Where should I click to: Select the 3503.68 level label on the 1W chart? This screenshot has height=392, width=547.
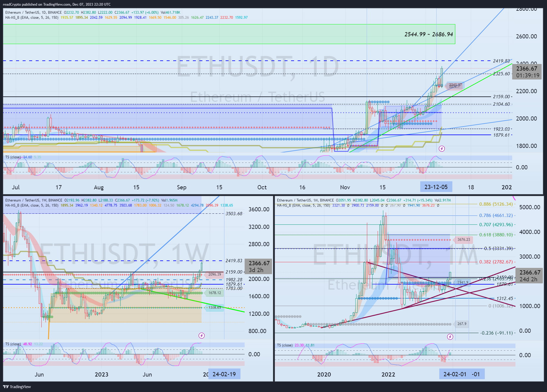[x=234, y=214]
